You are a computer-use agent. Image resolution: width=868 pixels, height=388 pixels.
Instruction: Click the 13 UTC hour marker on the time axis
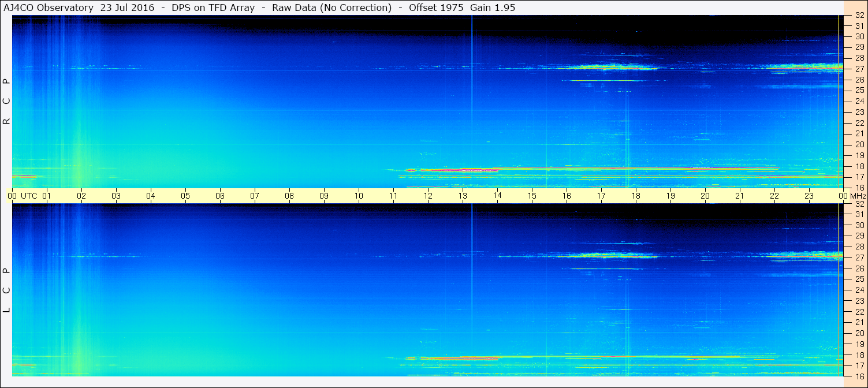tap(463, 196)
